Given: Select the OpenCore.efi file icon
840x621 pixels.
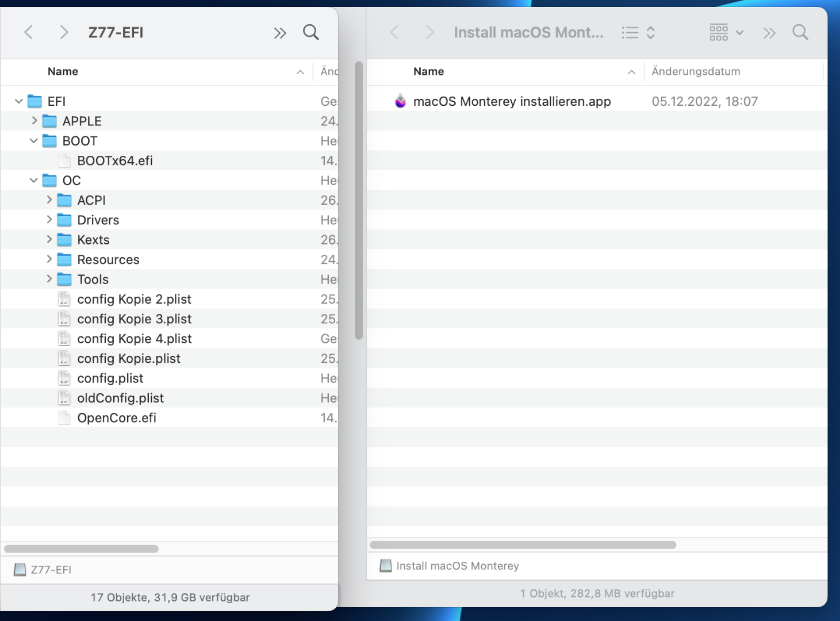Looking at the screenshot, I should click(x=64, y=418).
